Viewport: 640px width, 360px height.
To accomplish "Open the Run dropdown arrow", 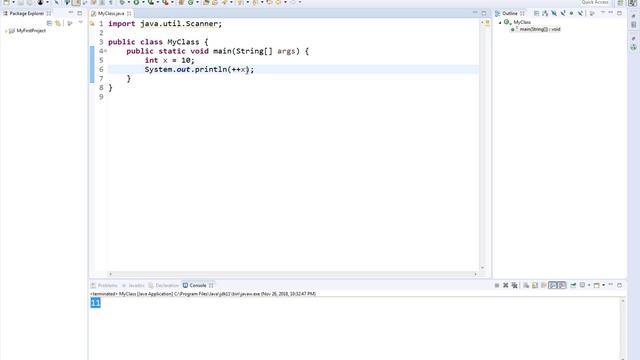I will [143, 2].
